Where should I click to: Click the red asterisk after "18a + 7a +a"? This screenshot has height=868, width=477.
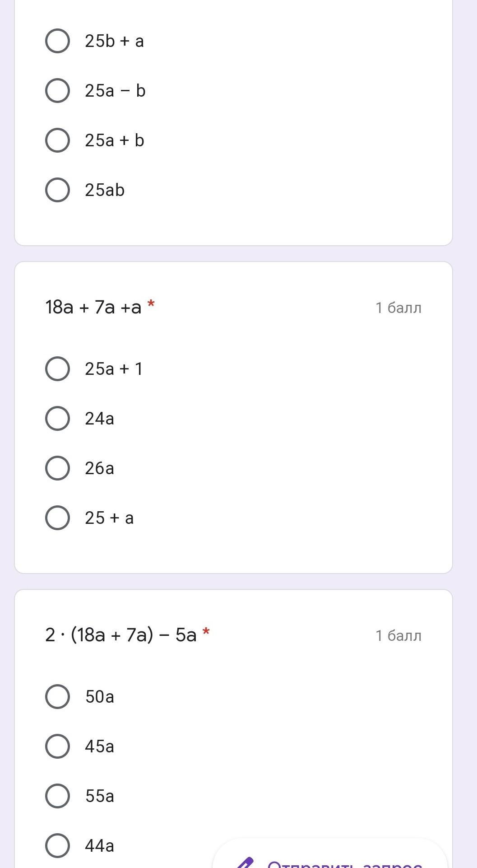pyautogui.click(x=151, y=304)
